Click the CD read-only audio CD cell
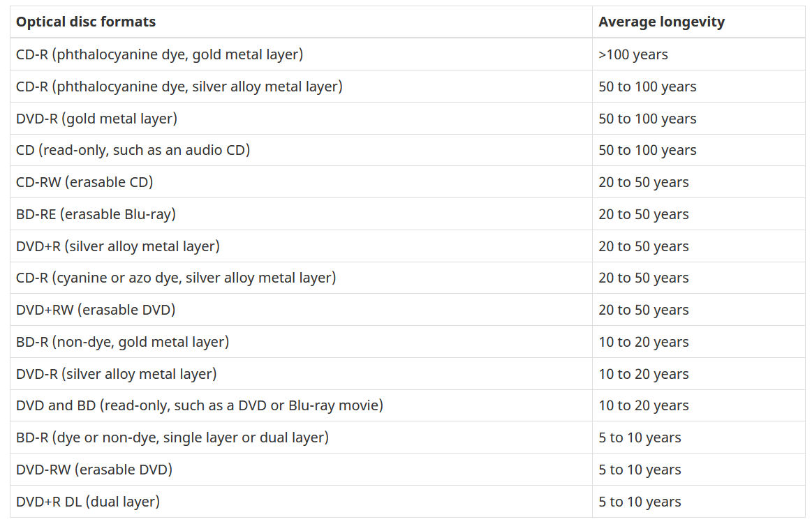 pos(133,150)
